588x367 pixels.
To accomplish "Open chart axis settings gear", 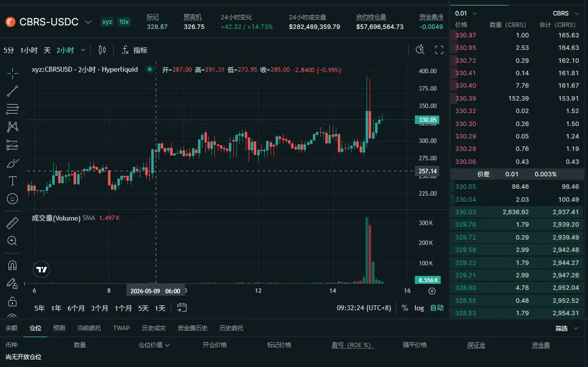I will coord(432,291).
